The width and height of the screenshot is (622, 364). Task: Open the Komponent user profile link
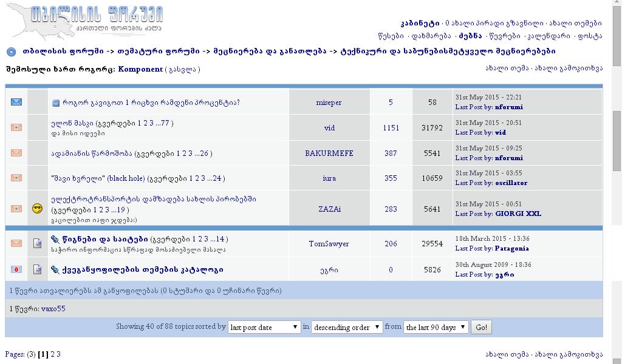[x=140, y=69]
